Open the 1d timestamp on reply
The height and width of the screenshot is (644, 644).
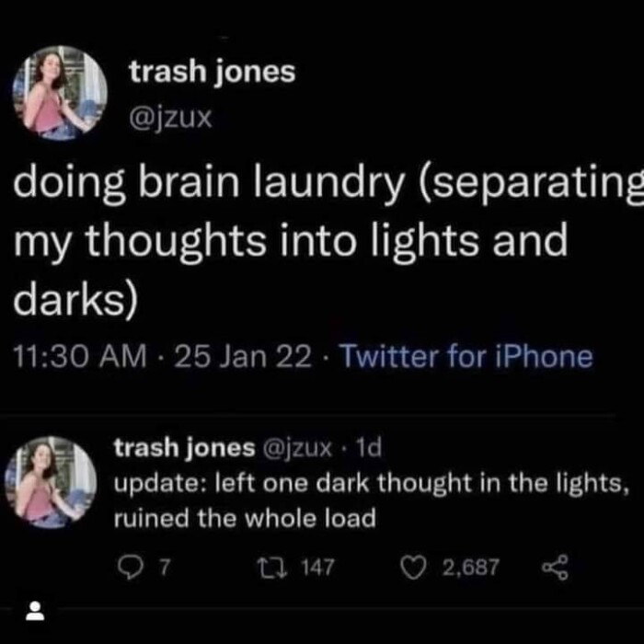(x=368, y=447)
